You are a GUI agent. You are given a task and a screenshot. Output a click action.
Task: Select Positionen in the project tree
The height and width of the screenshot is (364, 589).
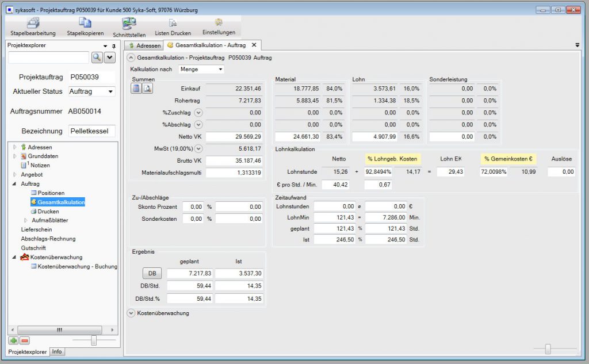[51, 193]
